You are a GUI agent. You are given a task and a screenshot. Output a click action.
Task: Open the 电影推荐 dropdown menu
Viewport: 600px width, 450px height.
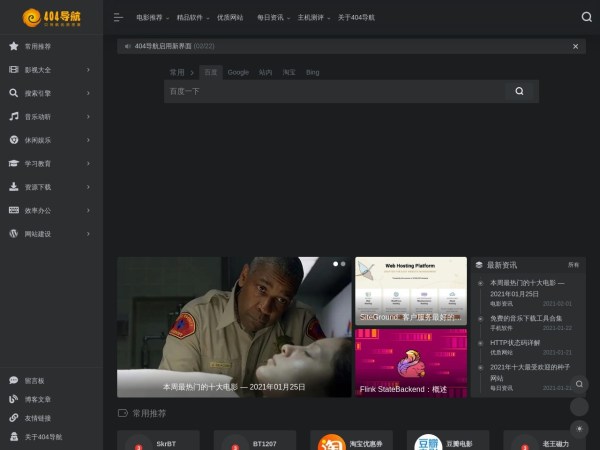152,18
